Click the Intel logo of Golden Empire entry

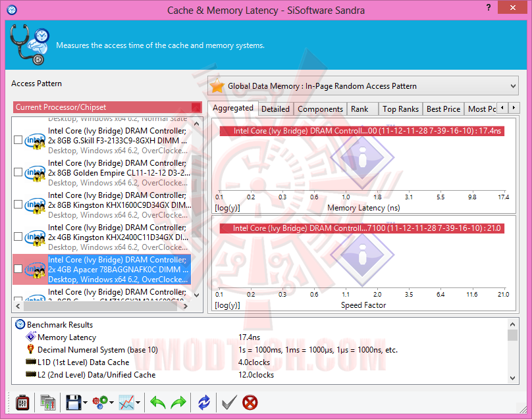35,173
